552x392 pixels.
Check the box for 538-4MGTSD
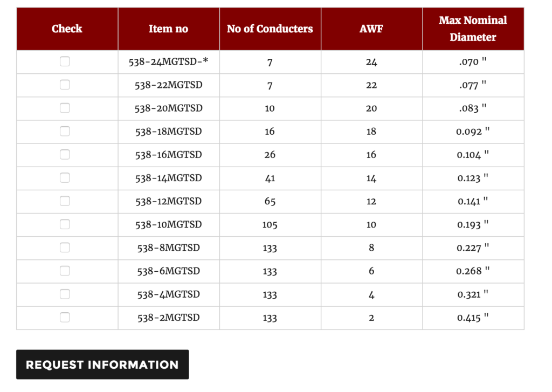coord(65,294)
